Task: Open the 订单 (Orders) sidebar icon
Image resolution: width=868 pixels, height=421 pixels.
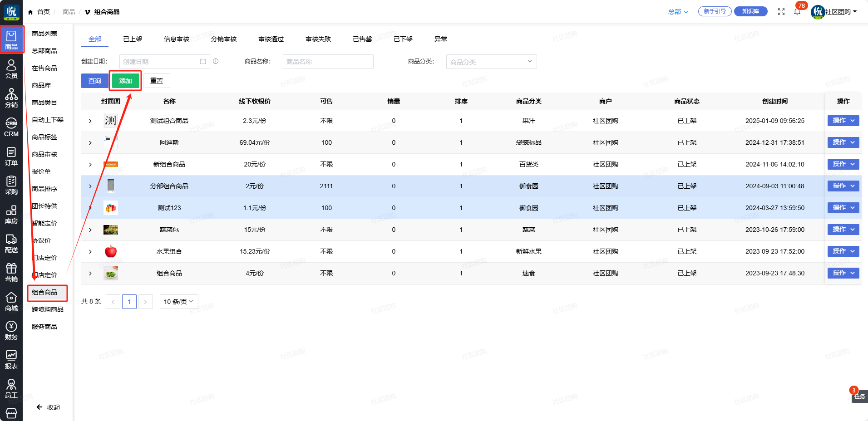Action: click(x=11, y=156)
